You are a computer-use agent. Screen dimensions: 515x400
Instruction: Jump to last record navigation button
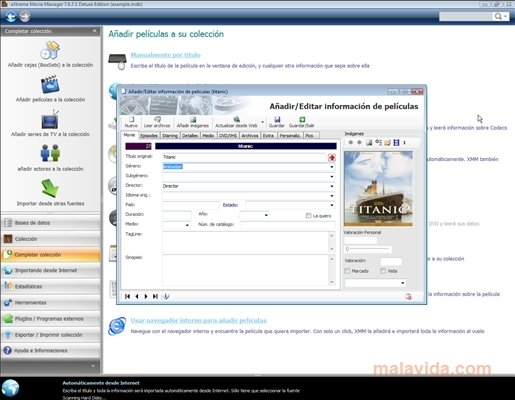(x=155, y=296)
